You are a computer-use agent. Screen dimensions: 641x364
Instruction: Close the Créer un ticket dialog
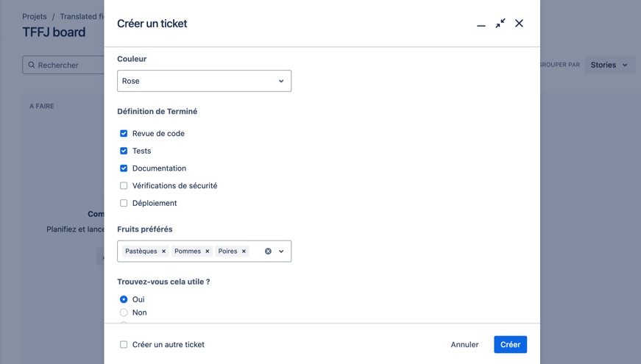[x=519, y=24]
